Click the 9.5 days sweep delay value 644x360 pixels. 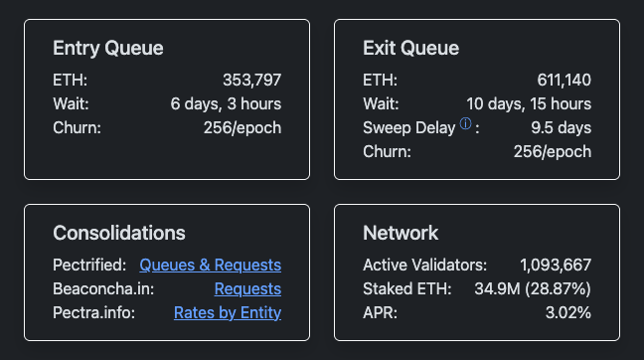tap(562, 128)
